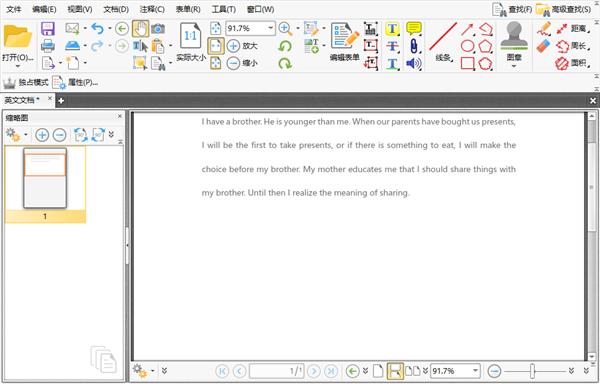The image size is (600, 384).
Task: Enable Exclusive mode (独占模式)
Action: click(26, 82)
